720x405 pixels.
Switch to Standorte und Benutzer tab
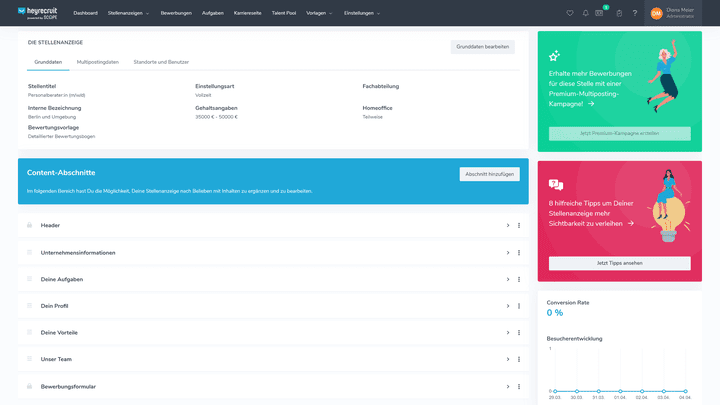pos(161,62)
